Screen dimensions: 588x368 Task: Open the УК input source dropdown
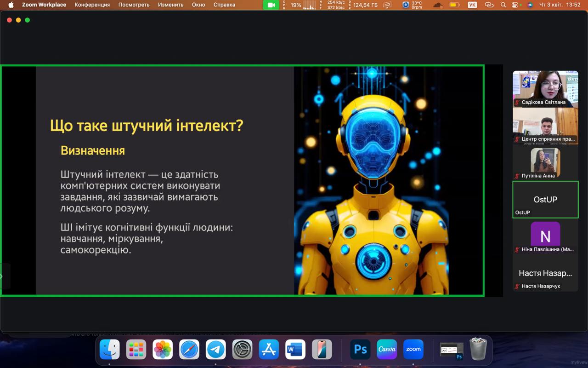(472, 5)
